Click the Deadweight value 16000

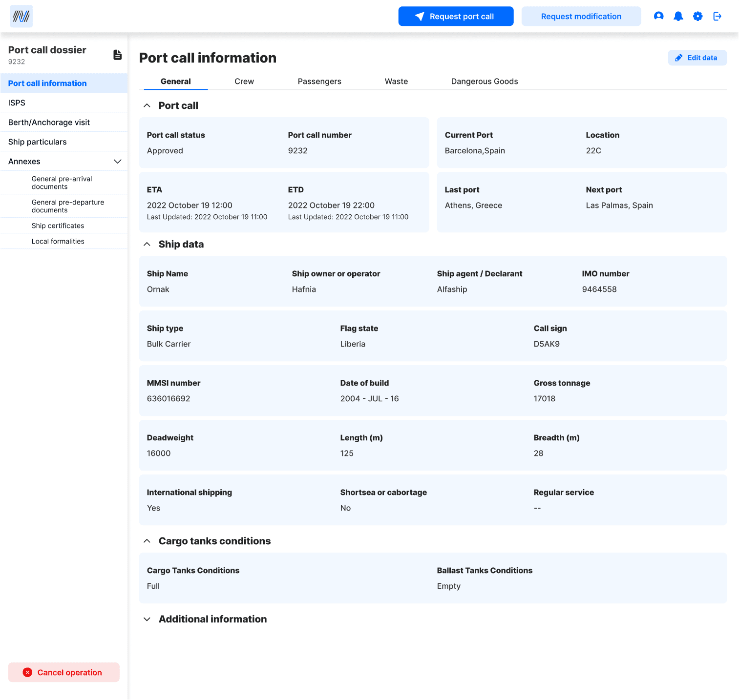(159, 453)
